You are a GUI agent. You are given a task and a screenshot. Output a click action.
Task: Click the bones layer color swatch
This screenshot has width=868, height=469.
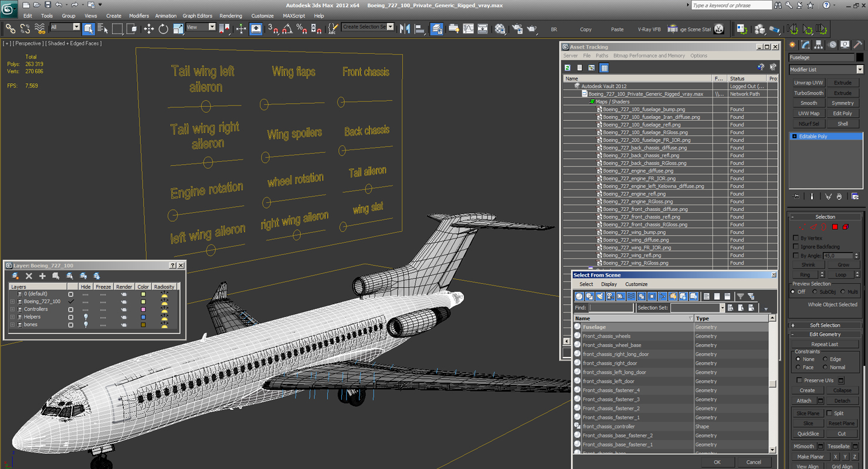(143, 324)
